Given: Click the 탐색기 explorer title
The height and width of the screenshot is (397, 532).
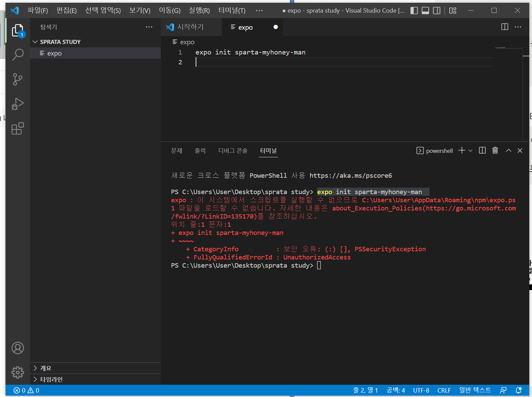Looking at the screenshot, I should (49, 27).
